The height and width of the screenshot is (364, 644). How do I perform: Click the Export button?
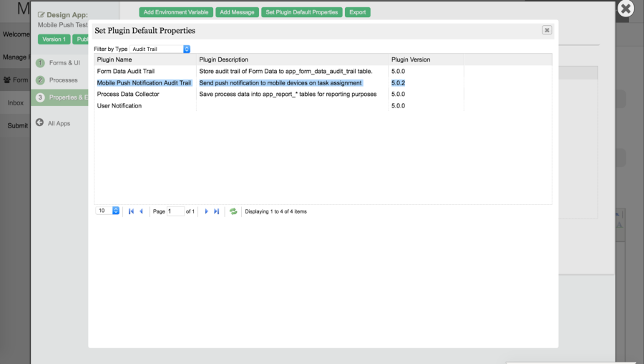(x=357, y=12)
